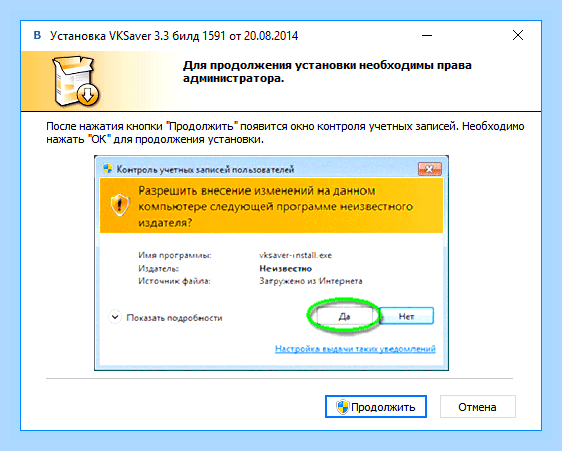Close the VKSaver installer window
Image resolution: width=562 pixels, height=451 pixels.
click(518, 35)
